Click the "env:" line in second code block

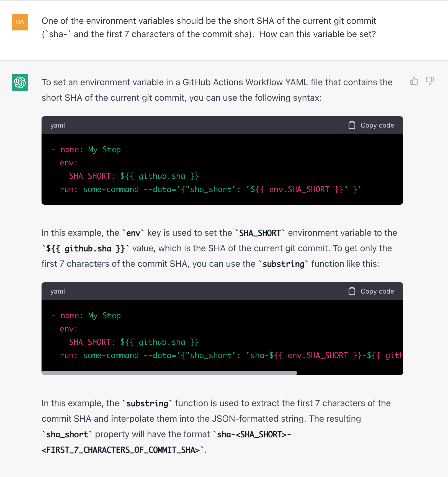[69, 329]
